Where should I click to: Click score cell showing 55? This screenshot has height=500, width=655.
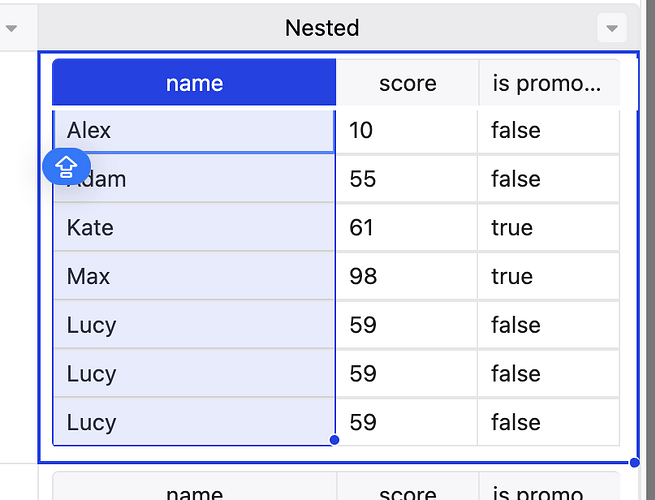tap(407, 179)
